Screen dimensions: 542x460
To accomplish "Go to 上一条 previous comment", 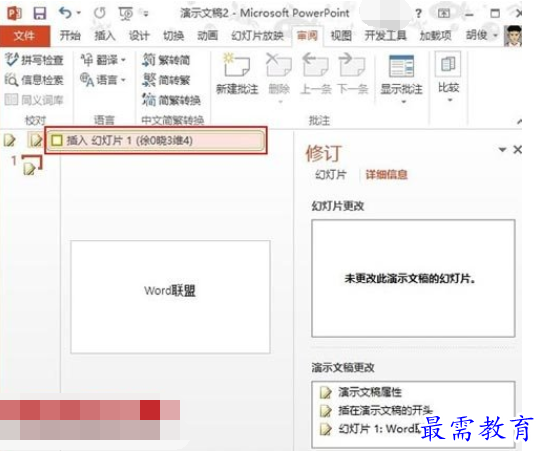I will tap(316, 74).
